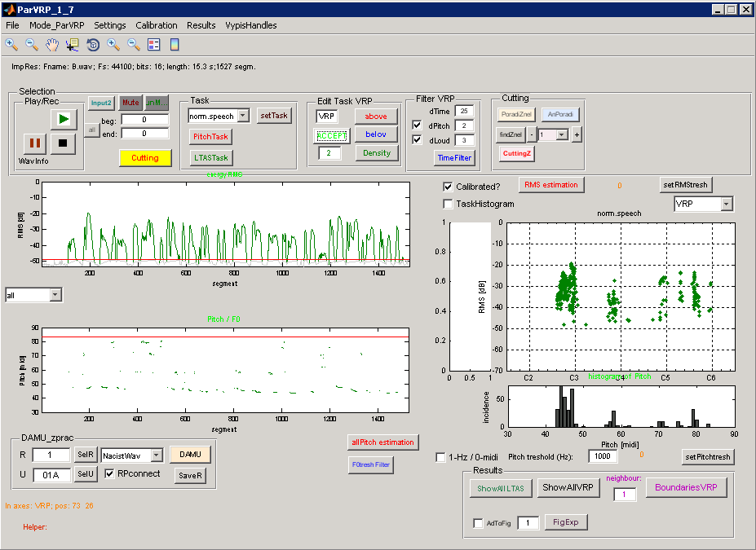Click the findZnel button

(x=511, y=134)
